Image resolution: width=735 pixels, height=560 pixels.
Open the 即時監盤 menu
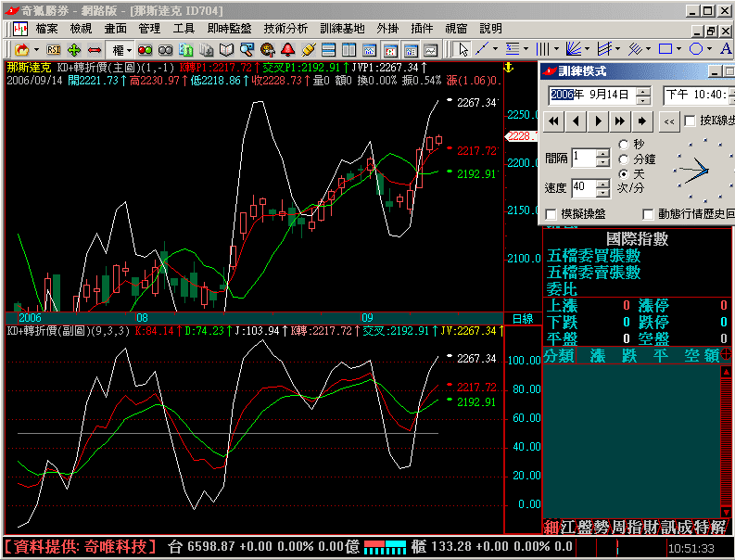pos(229,29)
